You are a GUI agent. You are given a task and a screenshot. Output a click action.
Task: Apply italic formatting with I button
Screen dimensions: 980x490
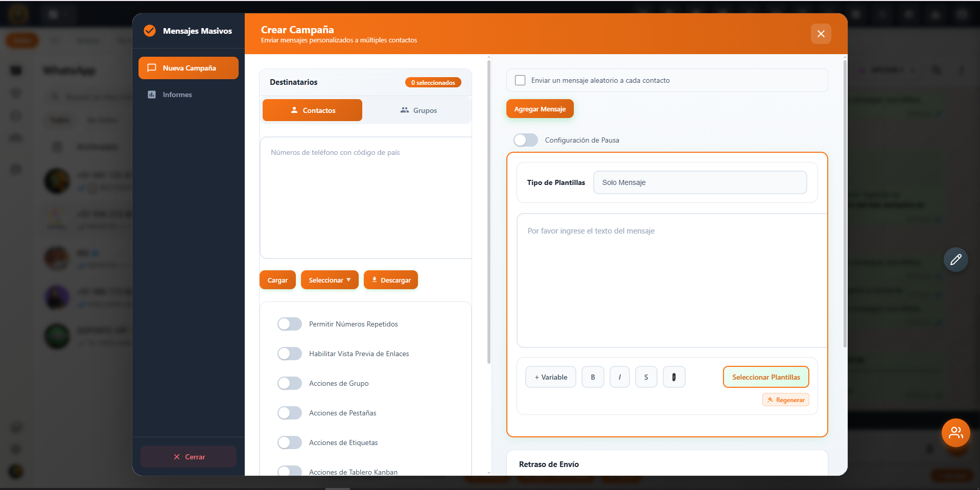pos(619,377)
